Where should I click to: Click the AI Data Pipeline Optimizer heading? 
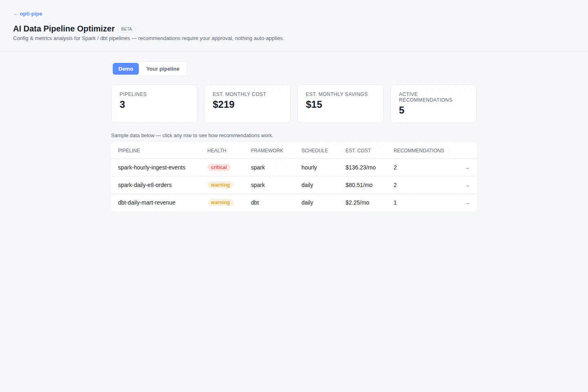(64, 29)
